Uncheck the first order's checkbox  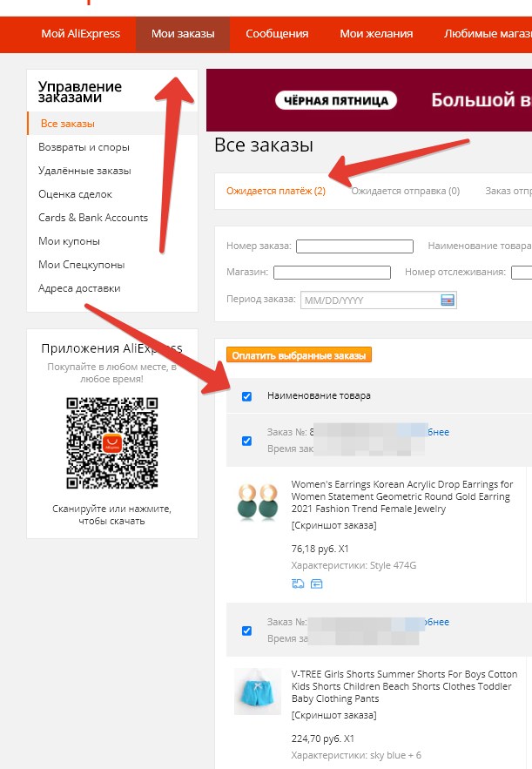click(x=247, y=441)
